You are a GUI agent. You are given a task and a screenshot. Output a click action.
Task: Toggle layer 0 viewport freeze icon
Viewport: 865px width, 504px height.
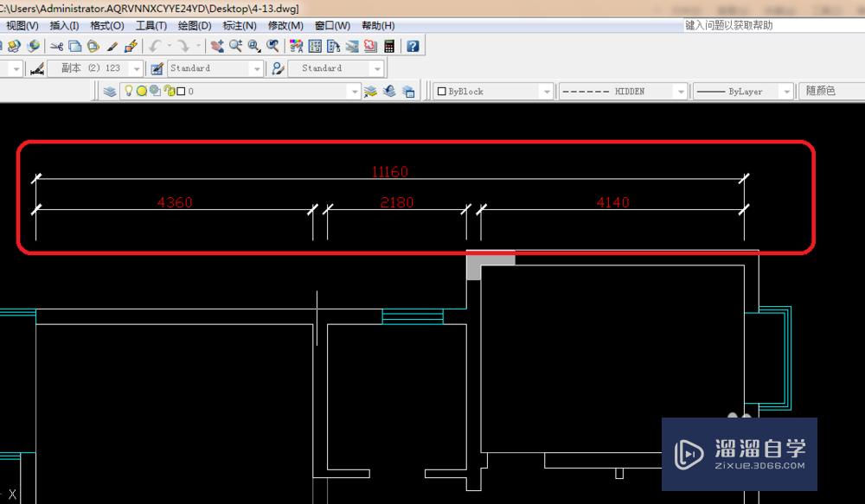coord(155,91)
